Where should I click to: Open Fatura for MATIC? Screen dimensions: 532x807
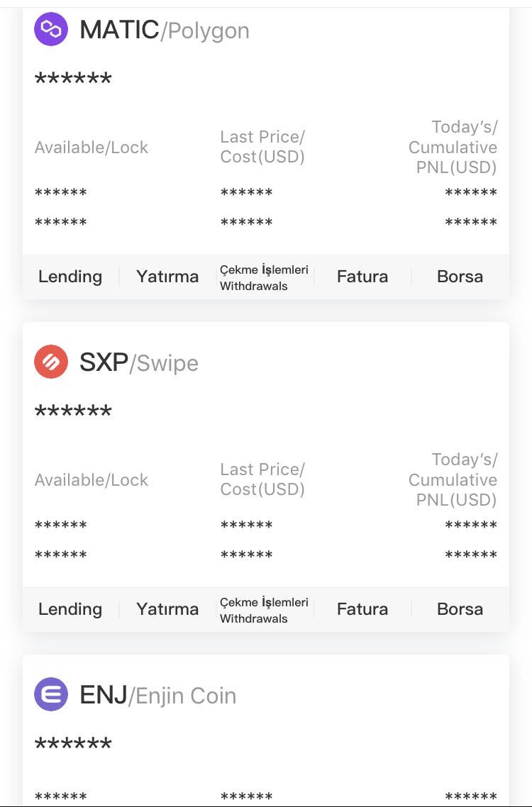362,277
